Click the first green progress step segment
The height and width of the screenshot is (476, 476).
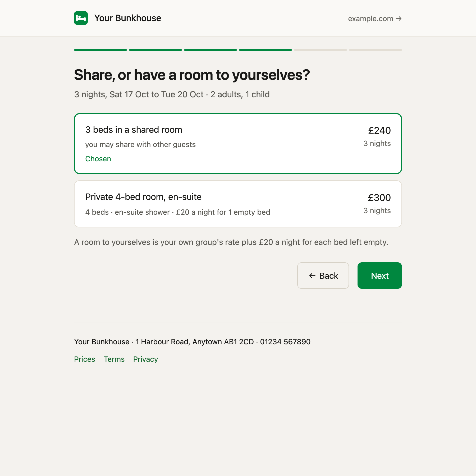(100, 50)
